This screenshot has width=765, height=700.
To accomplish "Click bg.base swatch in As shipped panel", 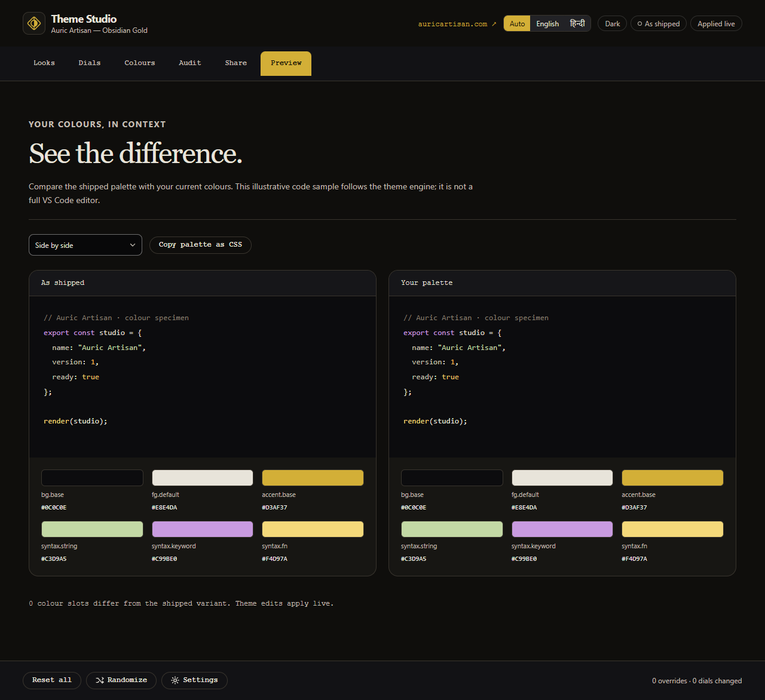I will click(x=92, y=478).
